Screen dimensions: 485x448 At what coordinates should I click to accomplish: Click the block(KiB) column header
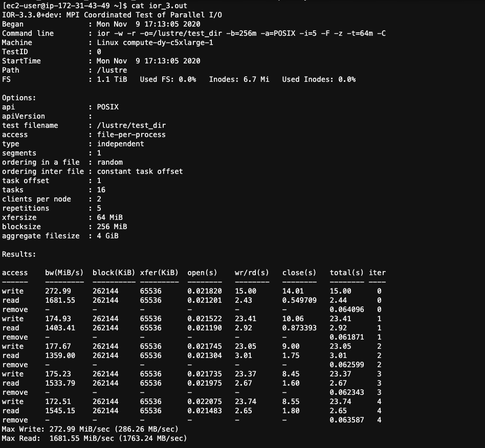point(114,273)
